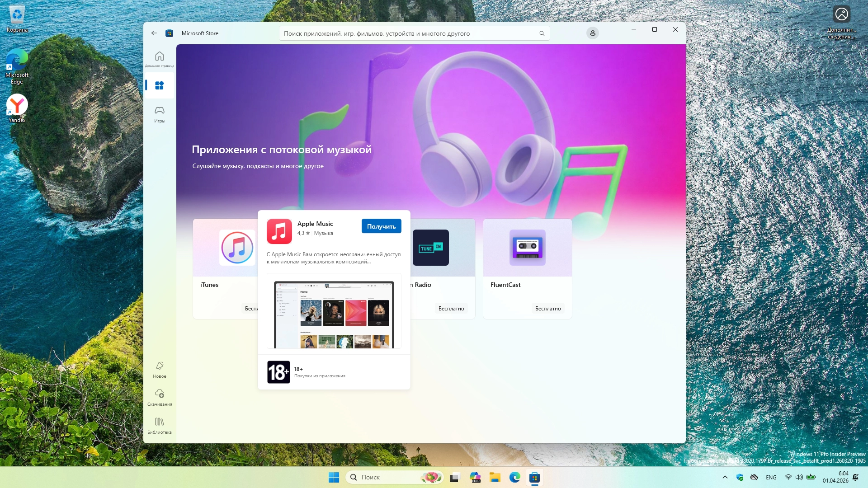Click the Store search input field
This screenshot has height=488, width=868.
click(x=407, y=33)
